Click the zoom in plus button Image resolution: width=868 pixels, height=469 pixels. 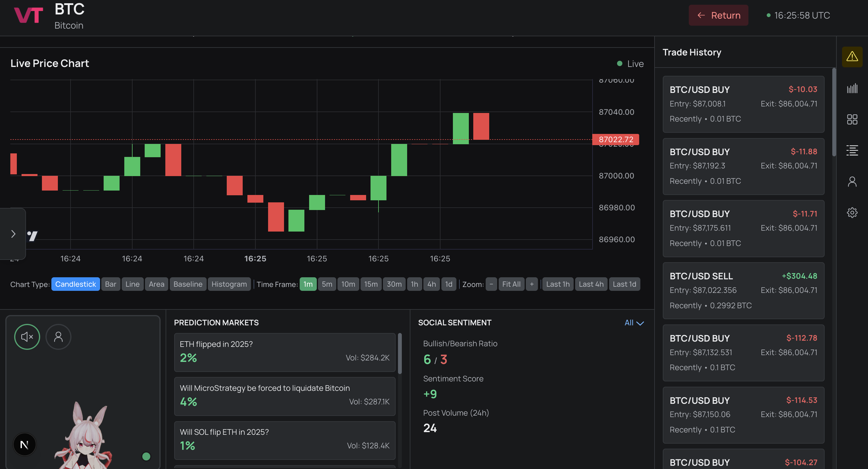click(531, 284)
